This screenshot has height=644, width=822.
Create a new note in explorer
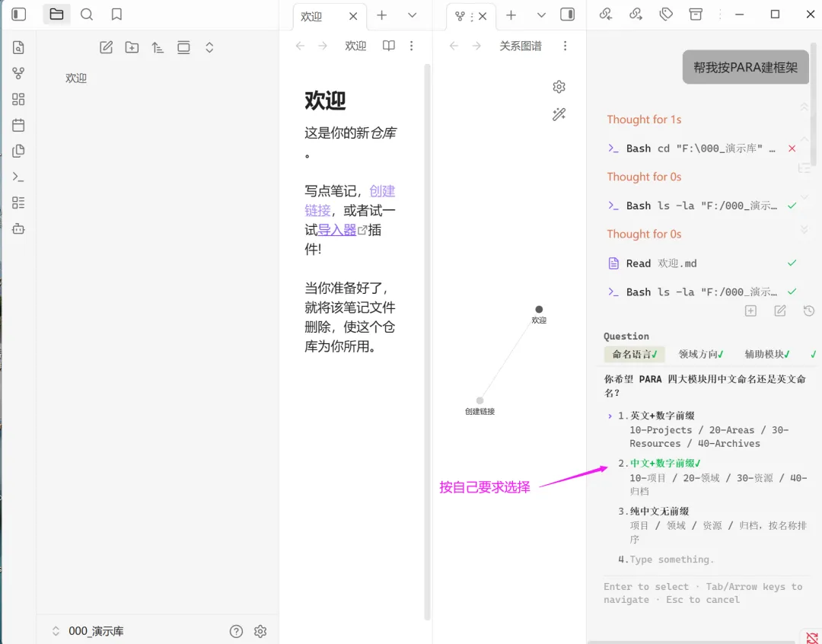(x=107, y=48)
